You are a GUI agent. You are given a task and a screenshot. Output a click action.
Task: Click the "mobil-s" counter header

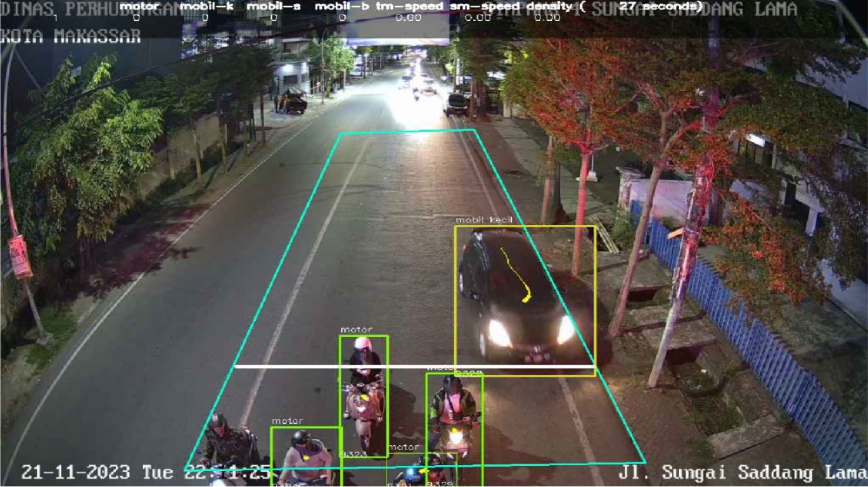(273, 6)
